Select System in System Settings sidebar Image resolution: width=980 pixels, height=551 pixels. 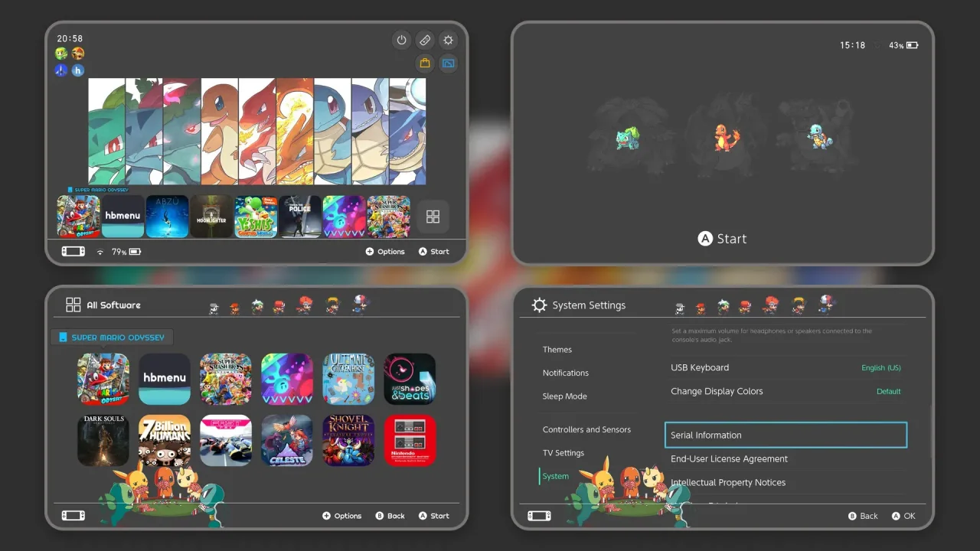(556, 476)
